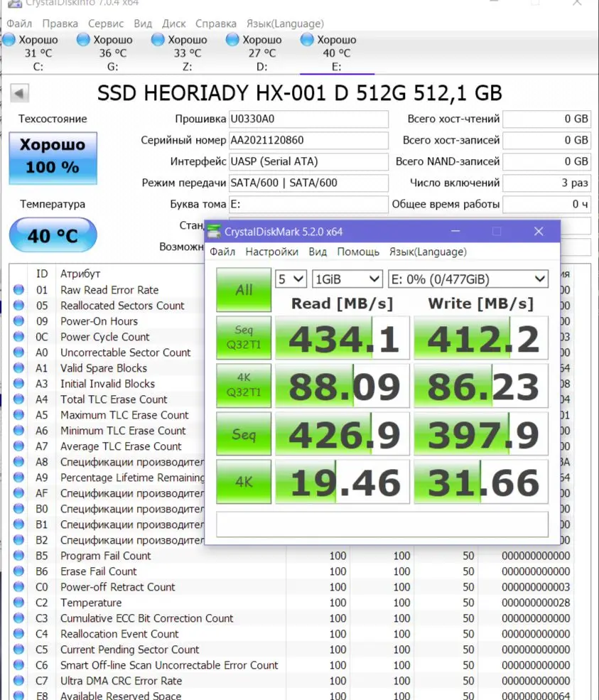Screen dimensions: 599x700
Task: Click status orb for Maximum TLC Erase Count
Action: [18, 415]
